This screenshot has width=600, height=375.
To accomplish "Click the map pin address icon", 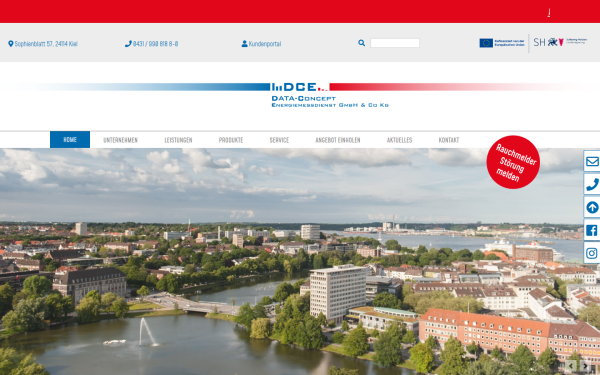I will click(x=11, y=44).
